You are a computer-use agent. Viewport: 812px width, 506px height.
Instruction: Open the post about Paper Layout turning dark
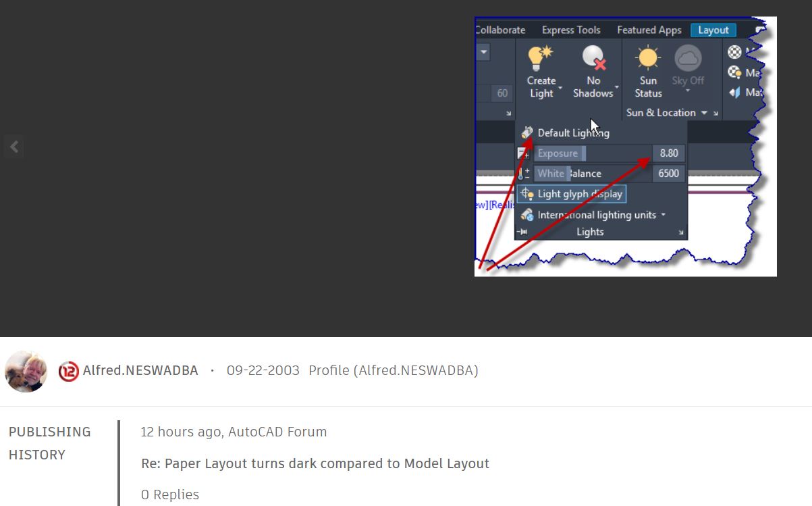point(315,463)
